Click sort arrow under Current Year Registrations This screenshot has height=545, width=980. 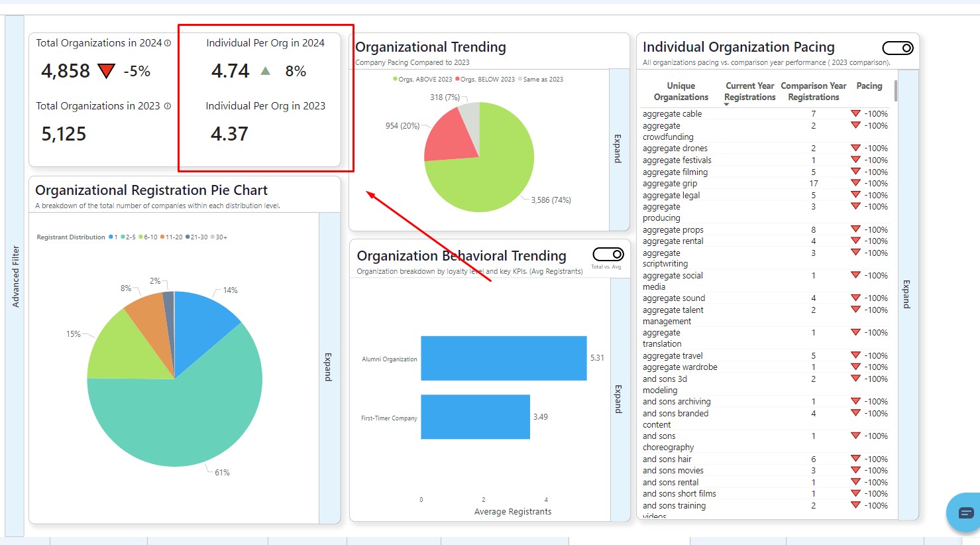[726, 105]
